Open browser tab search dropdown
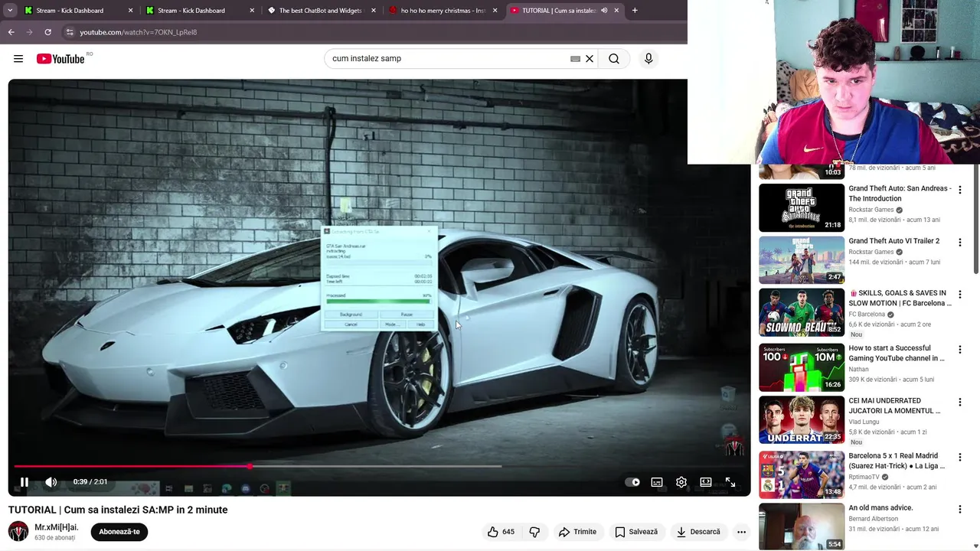Viewport: 980px width, 551px height. [x=10, y=11]
